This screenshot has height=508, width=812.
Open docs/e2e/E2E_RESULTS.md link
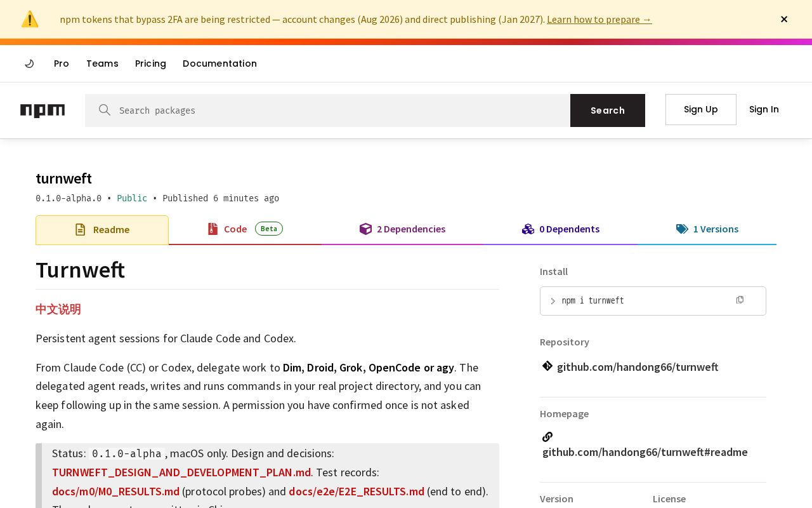tap(357, 491)
